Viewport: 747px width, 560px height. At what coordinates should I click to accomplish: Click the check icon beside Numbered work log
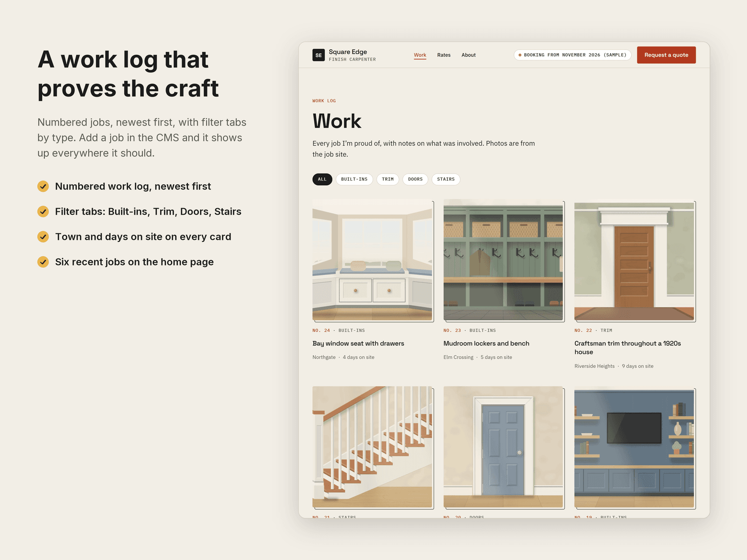pos(43,186)
